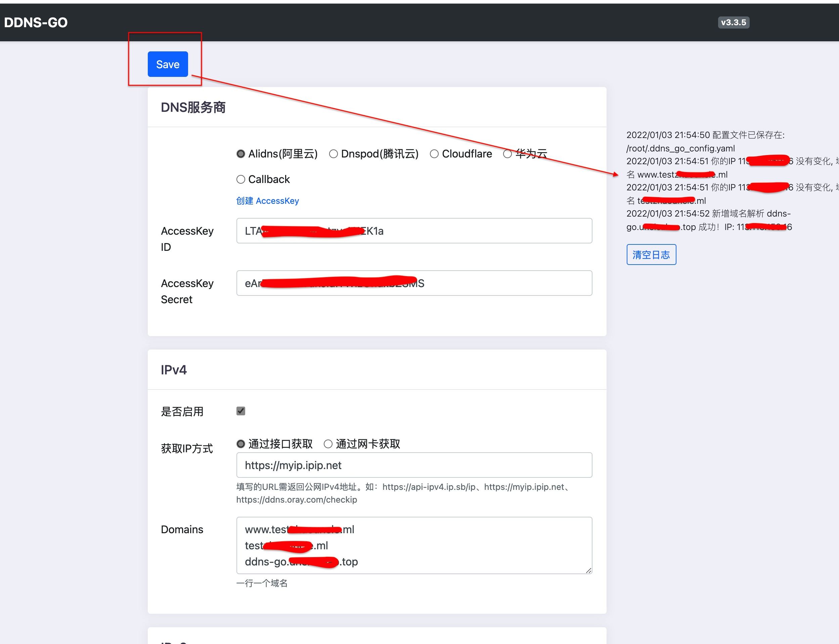Select the 华为云 provider radio button

click(507, 154)
